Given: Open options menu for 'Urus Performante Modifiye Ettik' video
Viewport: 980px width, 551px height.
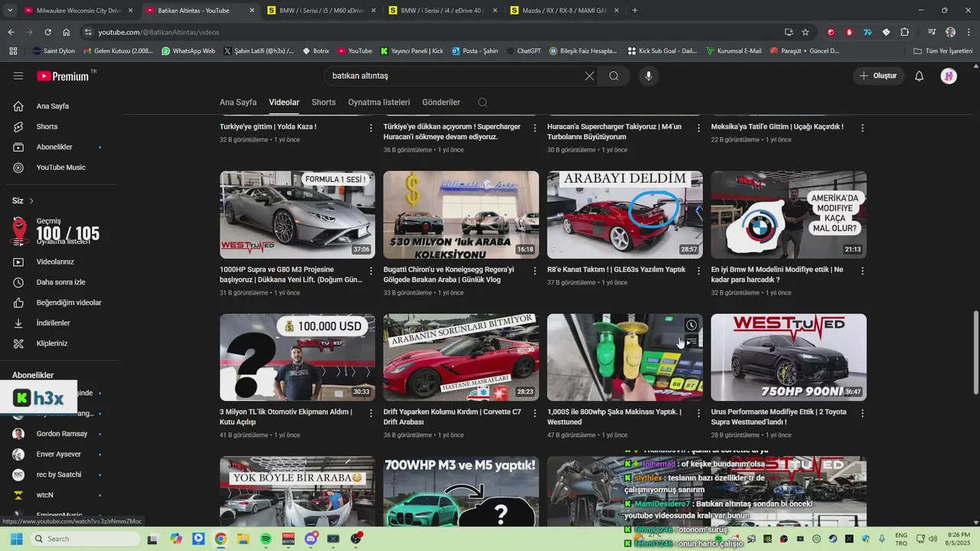Looking at the screenshot, I should tap(862, 413).
